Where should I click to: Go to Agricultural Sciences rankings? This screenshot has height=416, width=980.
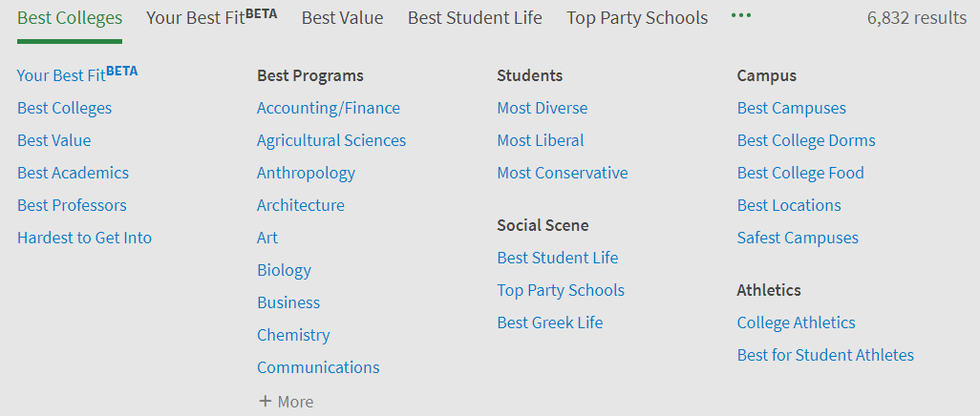tap(331, 140)
